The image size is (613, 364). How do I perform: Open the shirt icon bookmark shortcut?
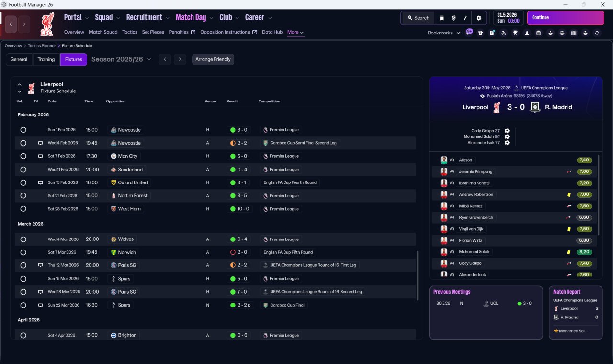tap(480, 33)
